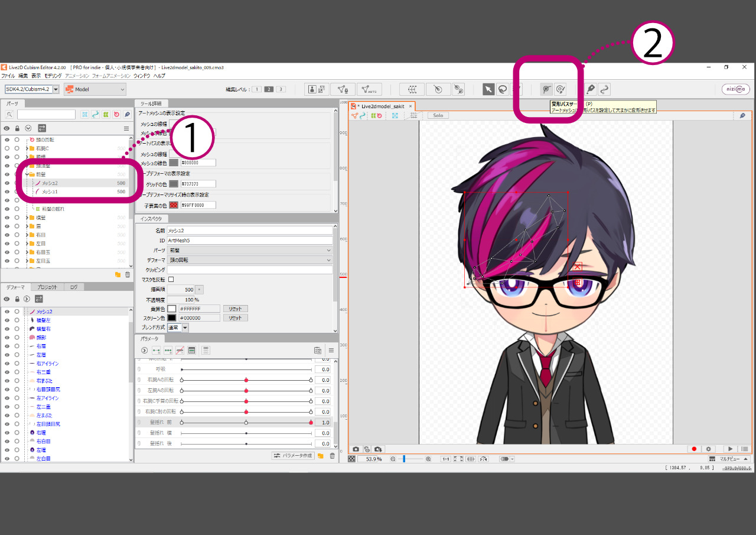This screenshot has width=756, height=535.
Task: Delete parameter using trash icon
Action: tap(333, 456)
